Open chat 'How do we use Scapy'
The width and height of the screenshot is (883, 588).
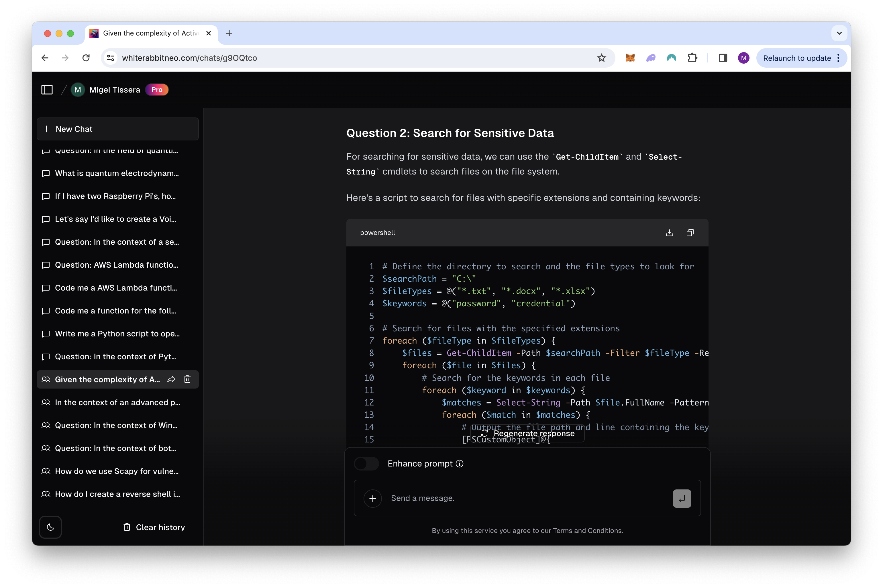[x=117, y=471]
